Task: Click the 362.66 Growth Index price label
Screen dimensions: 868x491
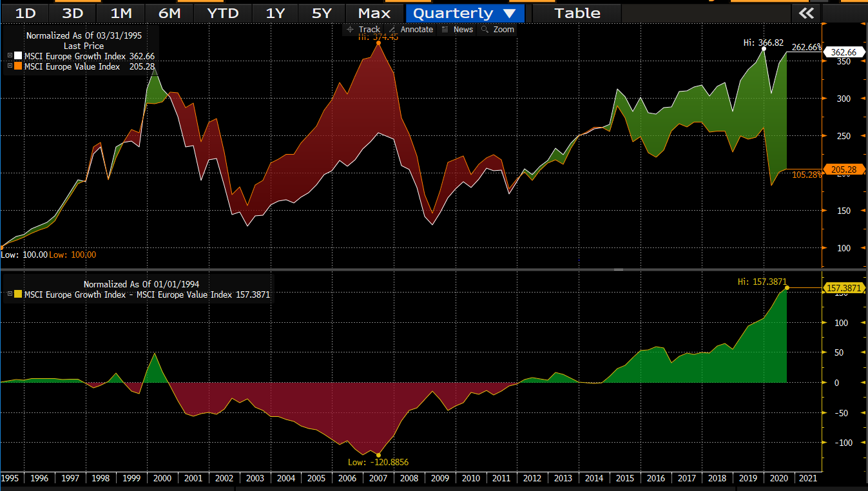Action: point(843,52)
